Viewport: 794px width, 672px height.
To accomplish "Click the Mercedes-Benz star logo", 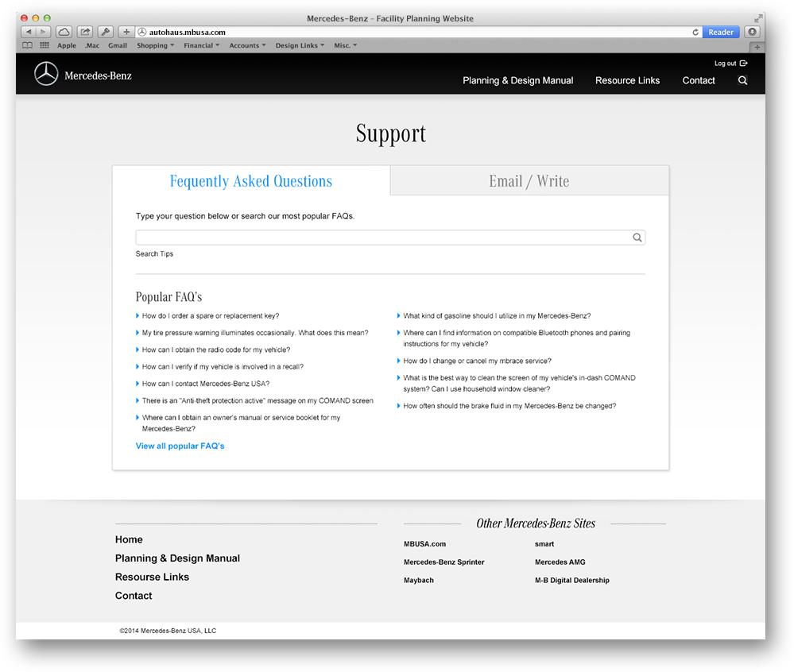I will pos(46,74).
